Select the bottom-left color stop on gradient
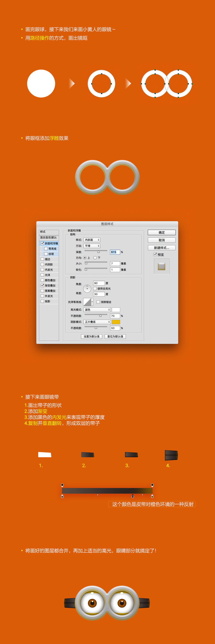Screen dimensions: 215x644 tap(62, 496)
